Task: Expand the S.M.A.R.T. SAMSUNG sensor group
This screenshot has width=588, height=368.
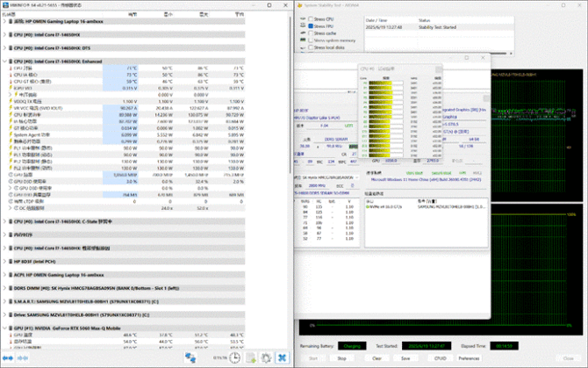Action: (x=4, y=300)
